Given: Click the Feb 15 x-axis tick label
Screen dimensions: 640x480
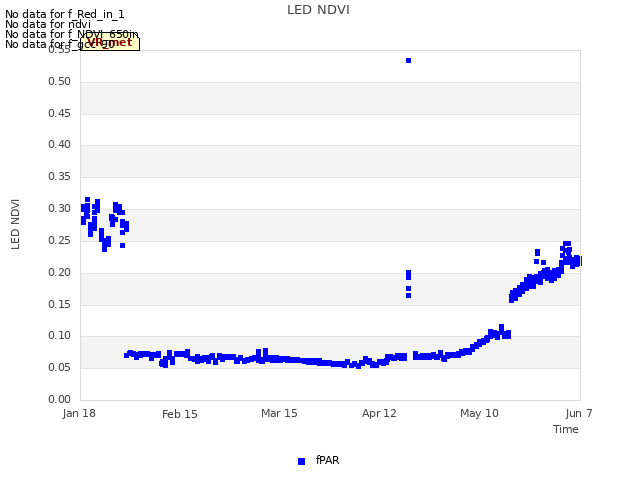Looking at the screenshot, I should coord(180,414).
